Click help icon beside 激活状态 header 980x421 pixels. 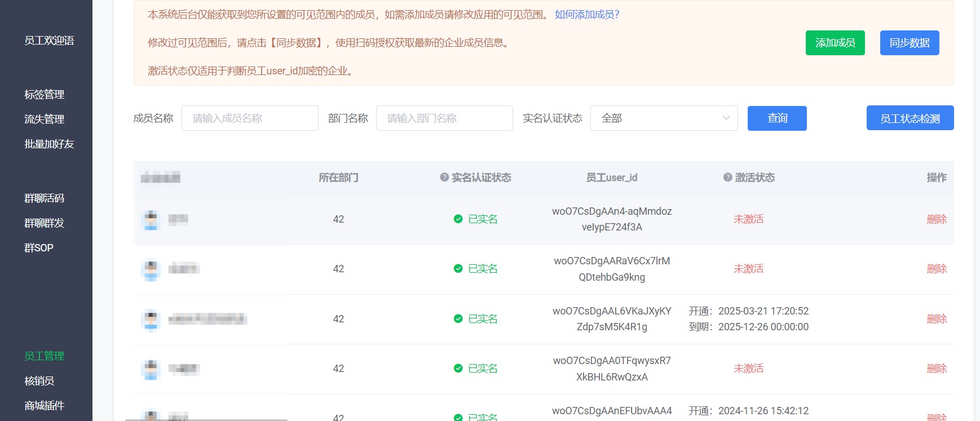727,178
